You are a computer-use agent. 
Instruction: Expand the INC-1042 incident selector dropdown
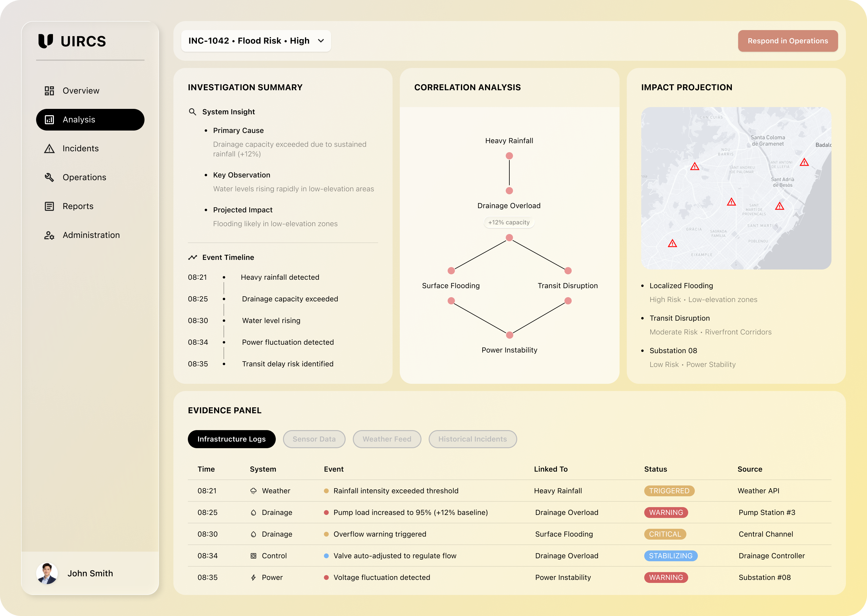(x=256, y=41)
